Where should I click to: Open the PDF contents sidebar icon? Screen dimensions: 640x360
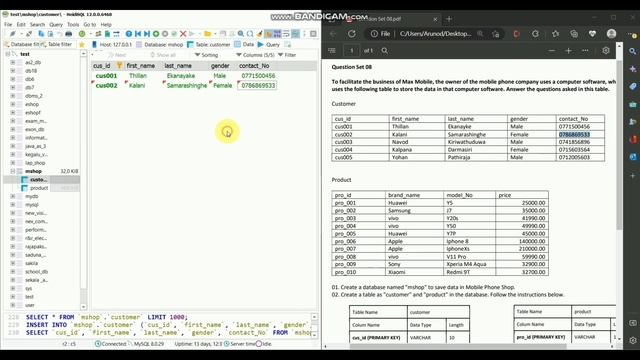[331, 51]
